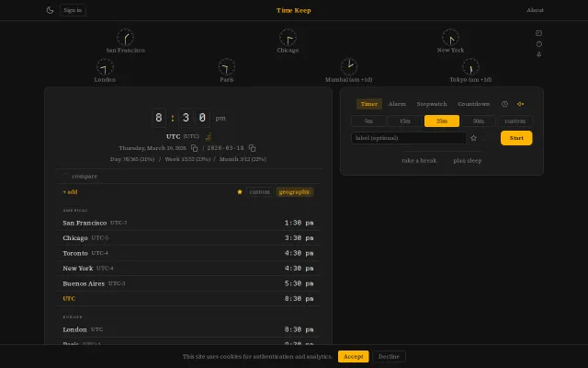
Task: Choose the custom timer duration
Action: pyautogui.click(x=514, y=121)
